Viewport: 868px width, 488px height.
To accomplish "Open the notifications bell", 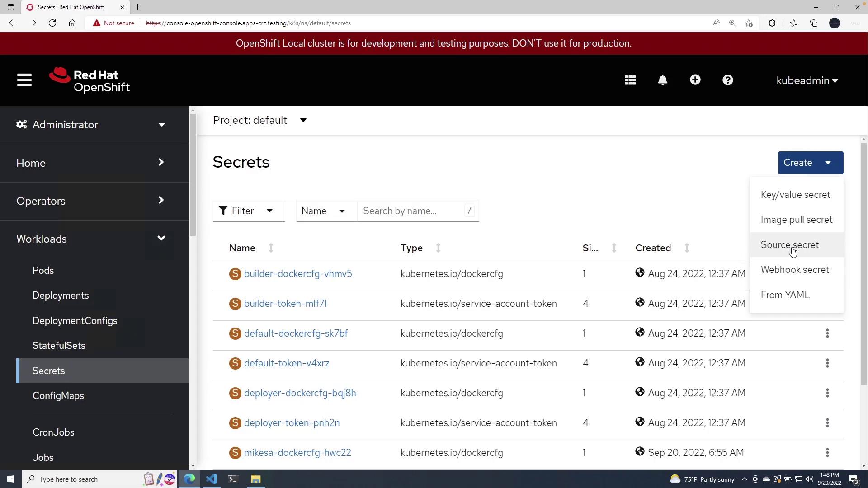I will pyautogui.click(x=662, y=80).
